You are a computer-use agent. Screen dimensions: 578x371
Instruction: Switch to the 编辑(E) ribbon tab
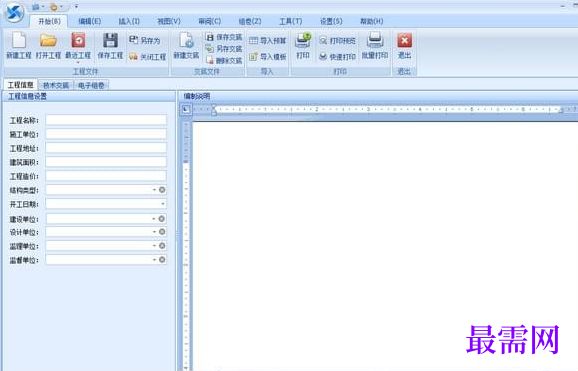tap(90, 21)
